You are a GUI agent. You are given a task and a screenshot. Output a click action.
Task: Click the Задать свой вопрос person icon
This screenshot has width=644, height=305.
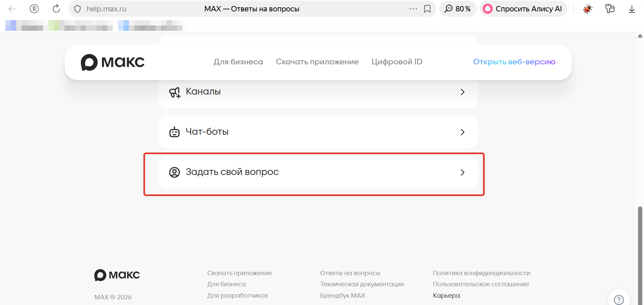point(174,172)
